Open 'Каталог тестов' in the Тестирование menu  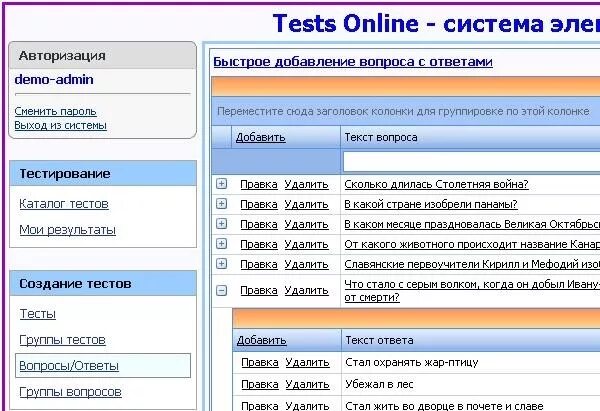tap(64, 204)
